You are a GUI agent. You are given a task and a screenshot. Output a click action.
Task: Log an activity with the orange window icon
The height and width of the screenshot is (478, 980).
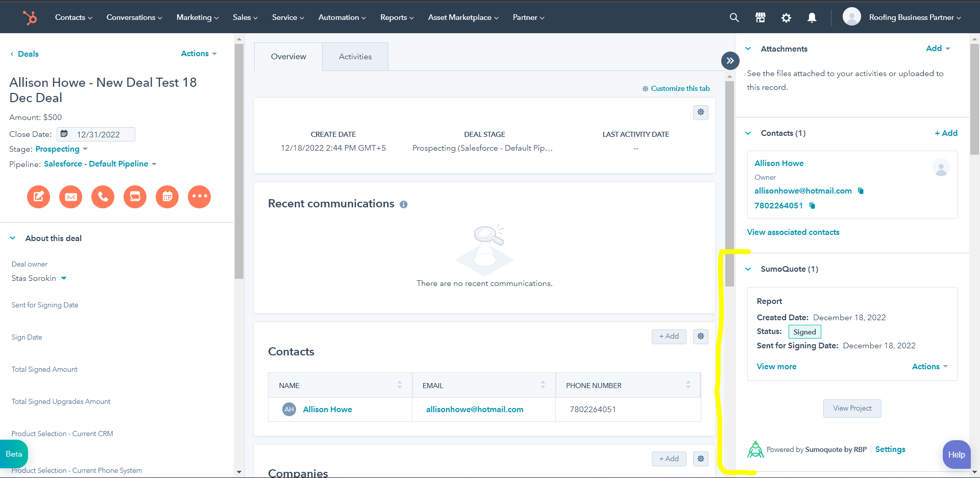pos(135,197)
